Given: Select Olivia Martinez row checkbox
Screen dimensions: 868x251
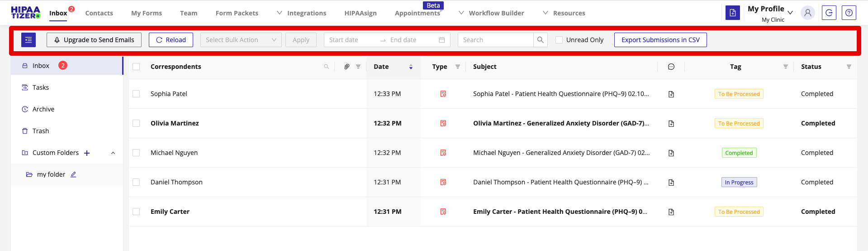Looking at the screenshot, I should (136, 123).
